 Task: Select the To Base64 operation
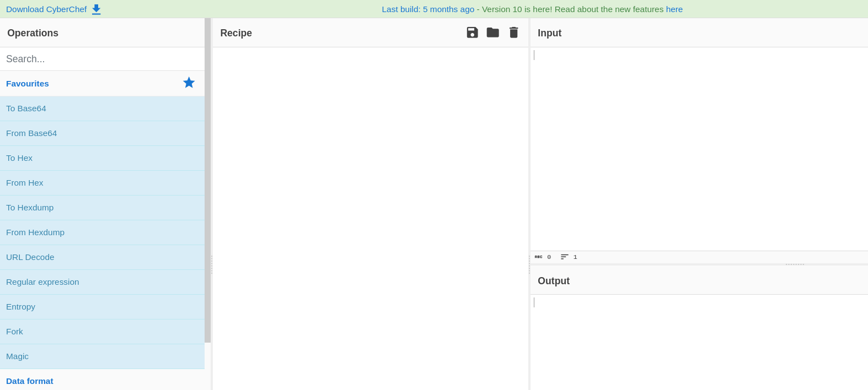click(102, 109)
